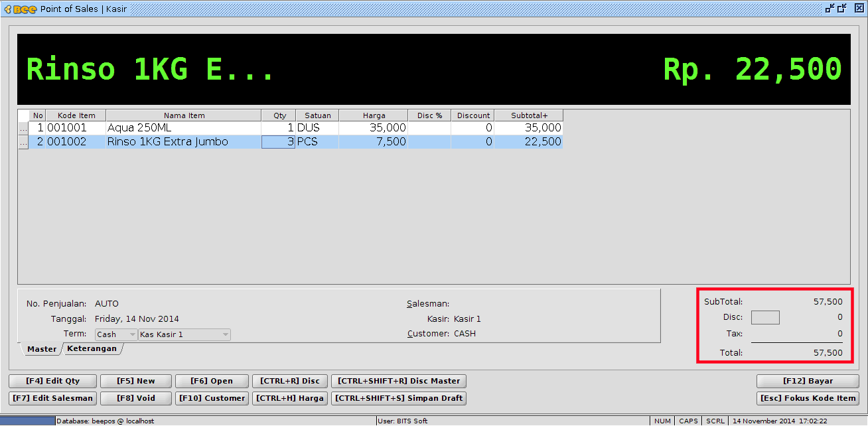Image resolution: width=868 pixels, height=426 pixels.
Task: Click the 7,500 price cell for Rinso
Action: pos(374,142)
